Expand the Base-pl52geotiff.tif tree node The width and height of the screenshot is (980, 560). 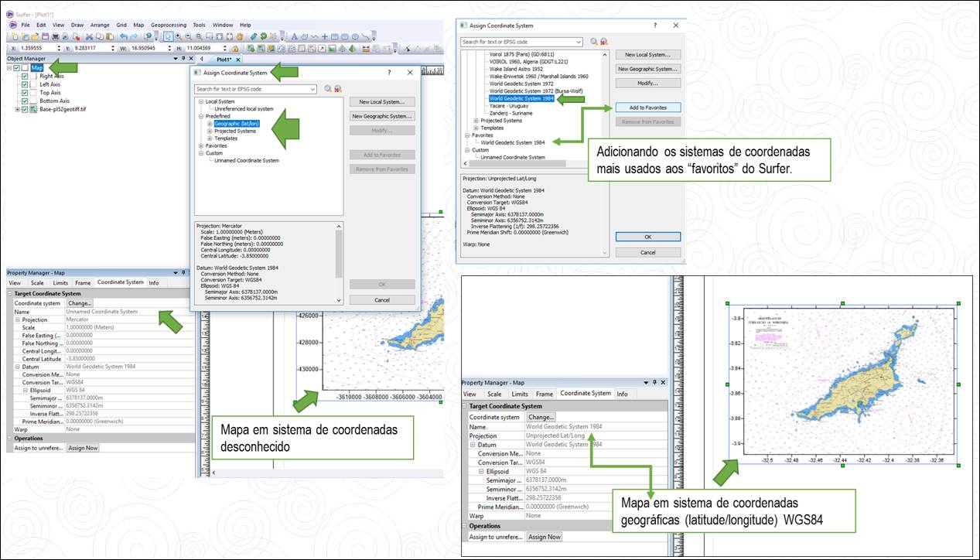tap(17, 109)
